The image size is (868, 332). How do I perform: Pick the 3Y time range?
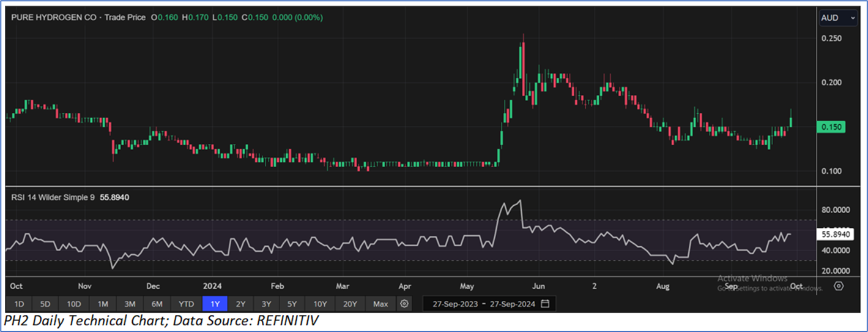pyautogui.click(x=267, y=304)
